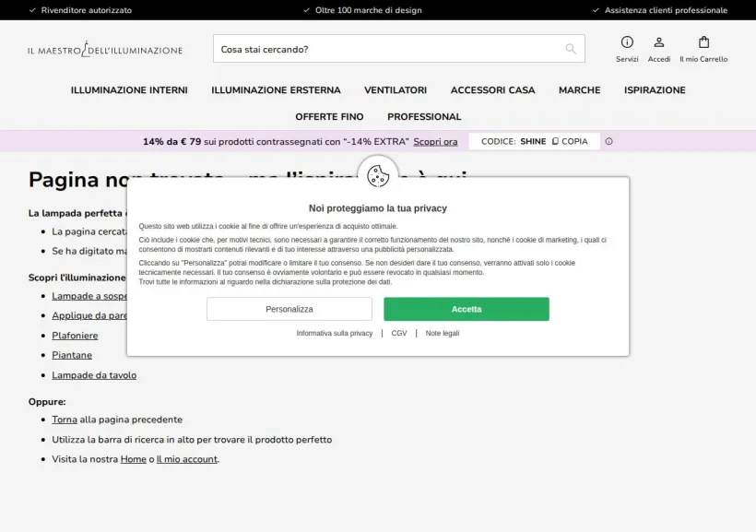
Task: Follow the 'Scopri ora' promo link
Action: click(435, 142)
